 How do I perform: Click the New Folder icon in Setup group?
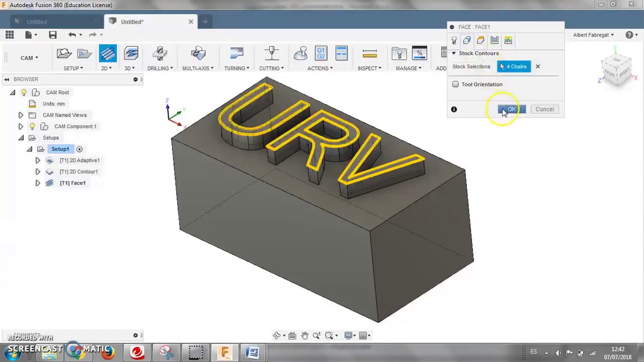coord(84,54)
